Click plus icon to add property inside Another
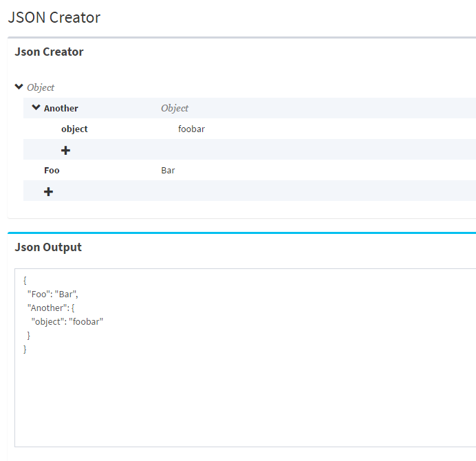This screenshot has width=476, height=461. coord(66,150)
